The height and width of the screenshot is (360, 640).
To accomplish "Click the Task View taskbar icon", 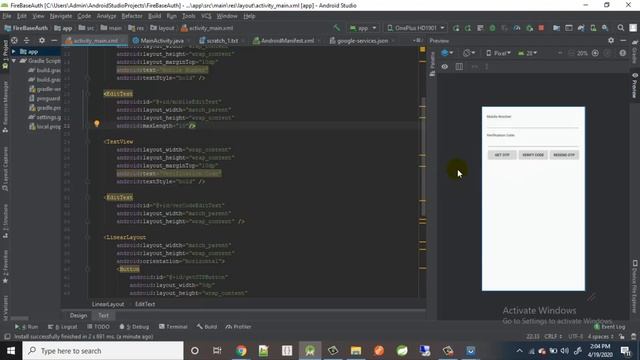I will coord(217,351).
